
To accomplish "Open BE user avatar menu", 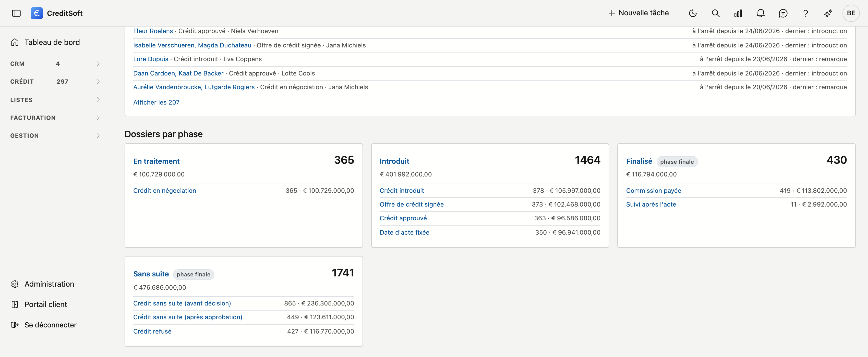I will 851,13.
